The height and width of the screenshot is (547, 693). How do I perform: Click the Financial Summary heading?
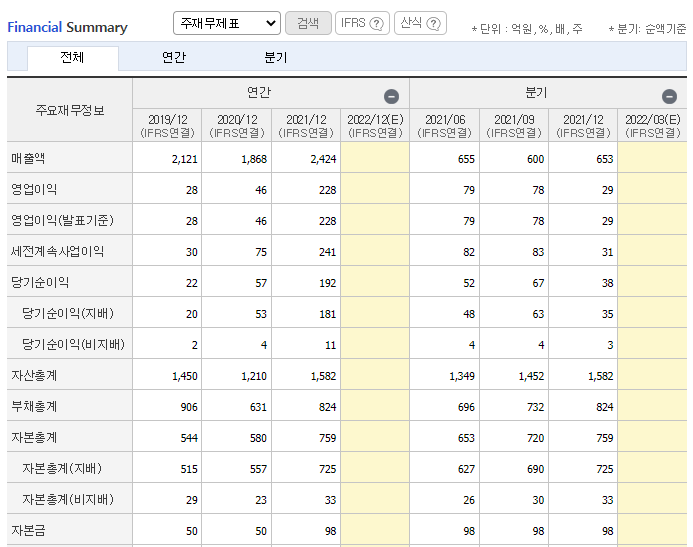(x=67, y=27)
